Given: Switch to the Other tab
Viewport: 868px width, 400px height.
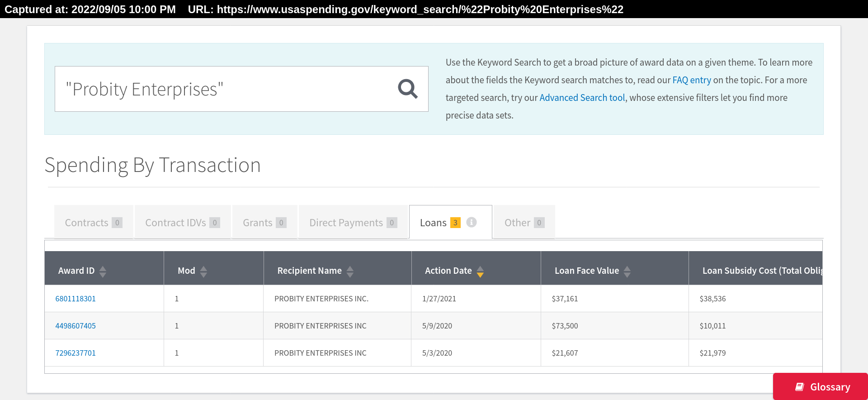Looking at the screenshot, I should [524, 222].
